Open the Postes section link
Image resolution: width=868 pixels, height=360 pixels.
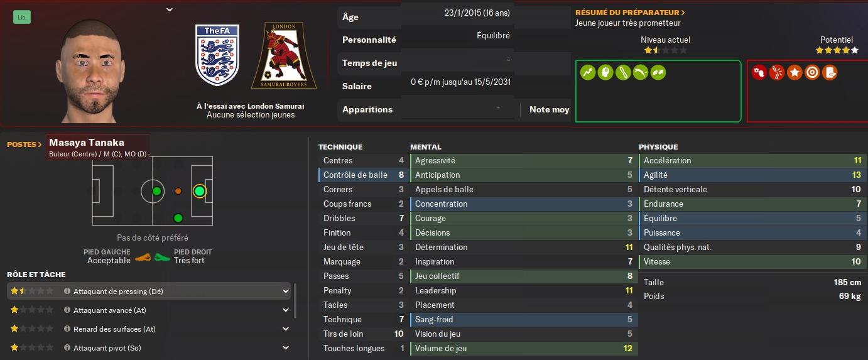[x=24, y=145]
